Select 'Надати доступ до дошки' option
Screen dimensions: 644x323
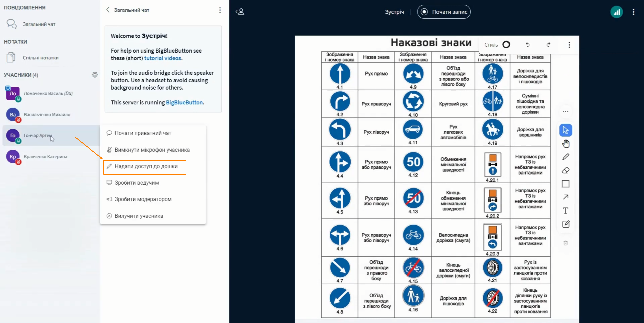pos(146,166)
